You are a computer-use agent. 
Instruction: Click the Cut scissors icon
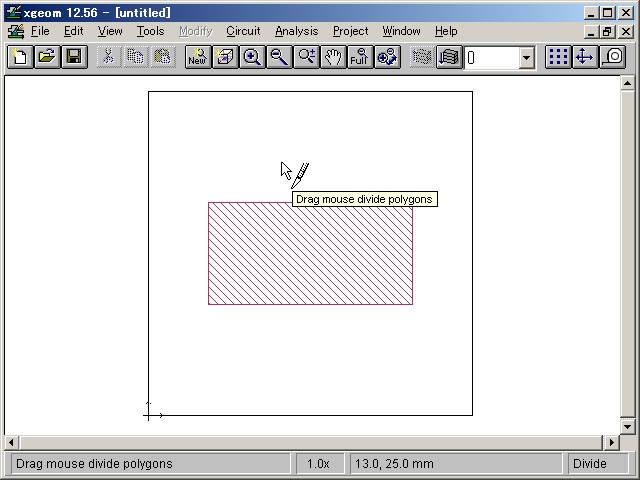[109, 57]
